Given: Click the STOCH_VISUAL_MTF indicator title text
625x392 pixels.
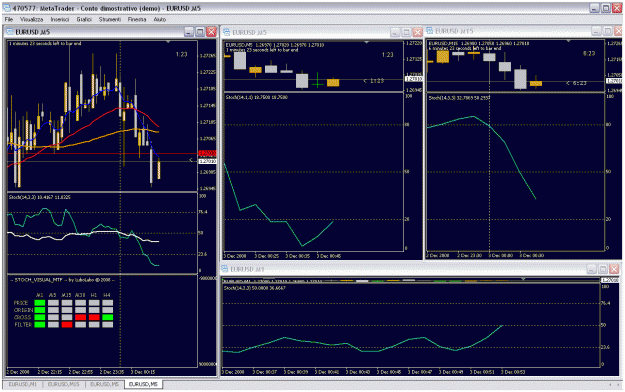Looking at the screenshot, I should click(62, 280).
